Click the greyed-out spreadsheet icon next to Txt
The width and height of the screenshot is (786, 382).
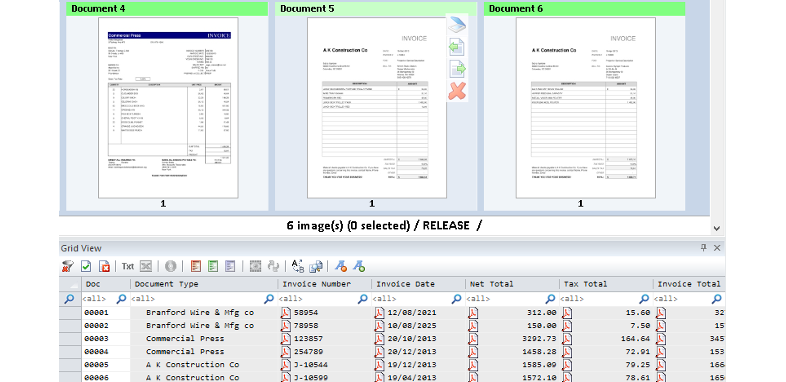click(145, 266)
